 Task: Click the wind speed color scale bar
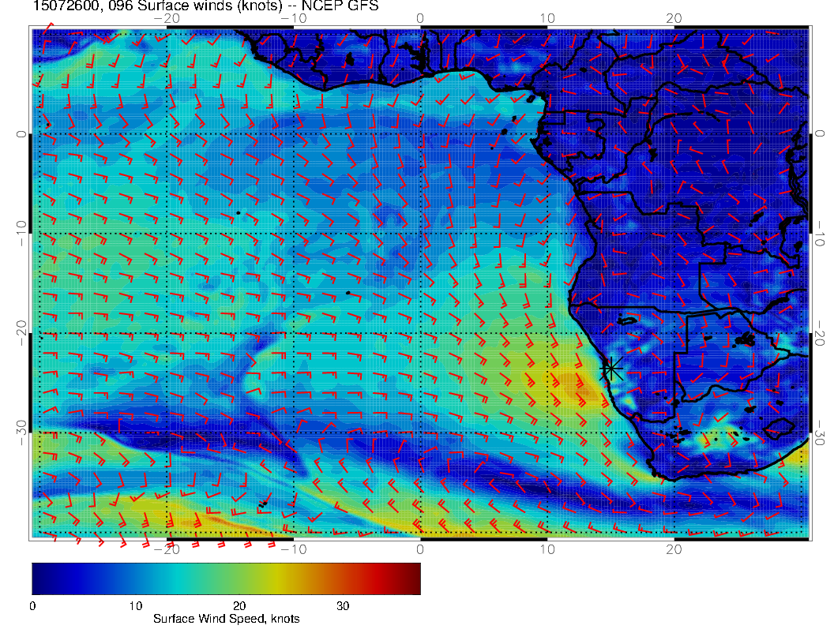tap(226, 578)
